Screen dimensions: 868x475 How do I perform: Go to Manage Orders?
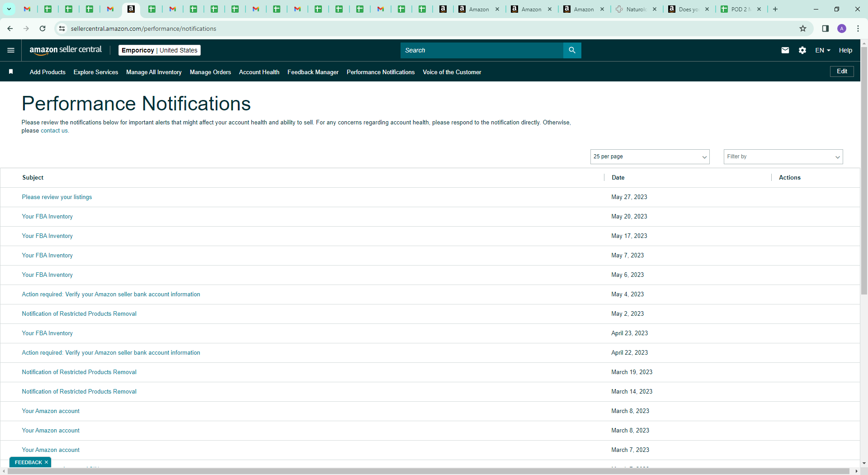210,72
